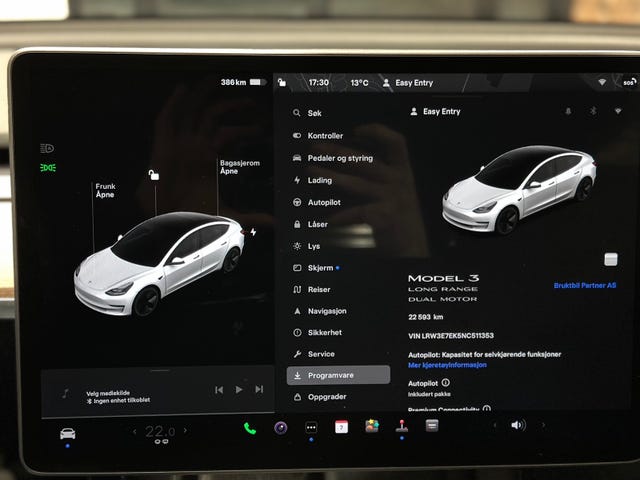
Task: Open the three-dots app launcher
Action: point(311,428)
